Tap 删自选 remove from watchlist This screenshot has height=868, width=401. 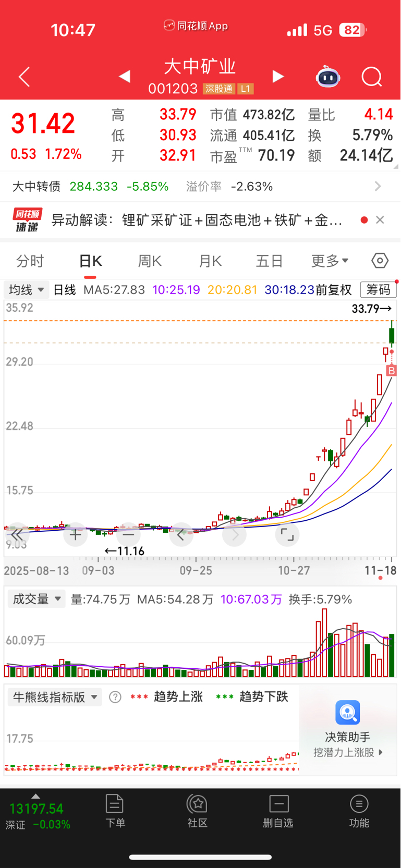click(278, 811)
